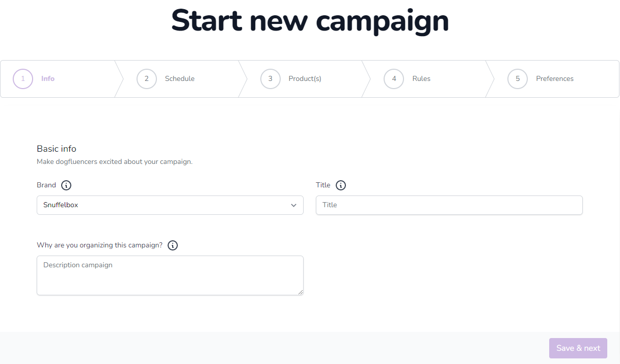Image resolution: width=620 pixels, height=364 pixels.
Task: Open the Title info tooltip icon
Action: (340, 185)
